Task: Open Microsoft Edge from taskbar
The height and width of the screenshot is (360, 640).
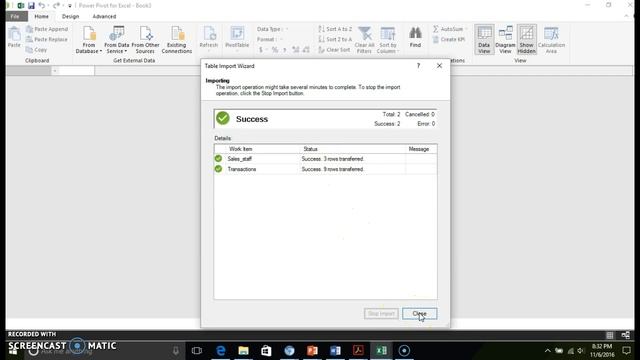Action: [220, 351]
